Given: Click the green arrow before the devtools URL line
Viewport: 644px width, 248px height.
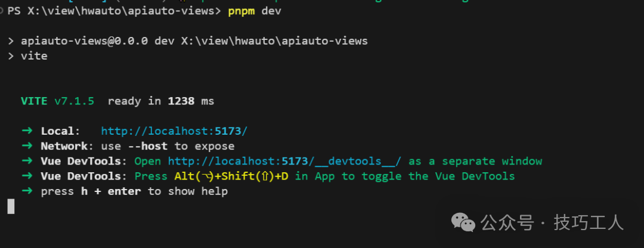Looking at the screenshot, I should click(x=26, y=162).
